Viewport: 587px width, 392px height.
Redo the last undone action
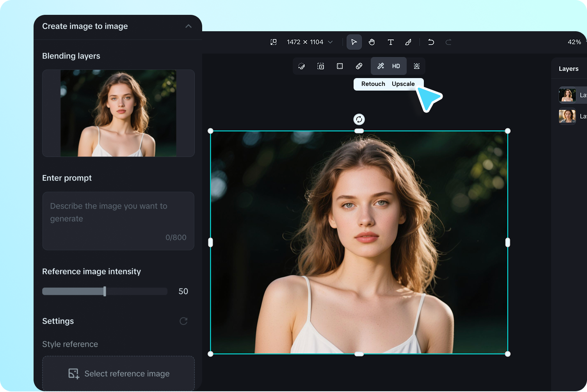[448, 42]
